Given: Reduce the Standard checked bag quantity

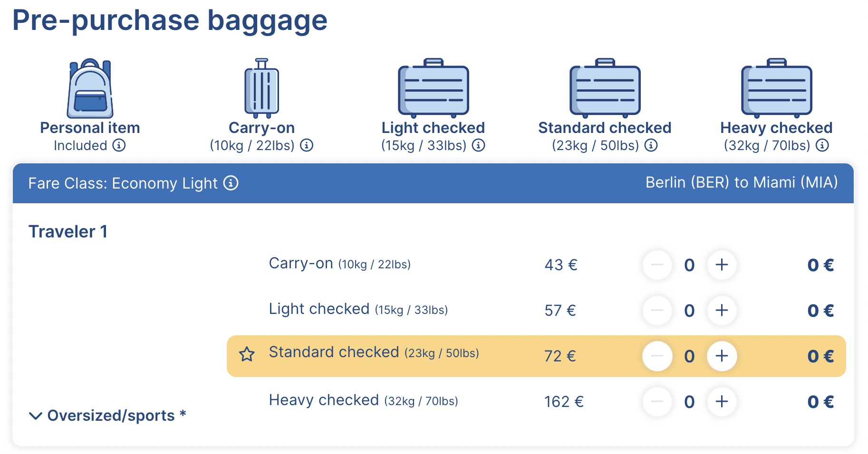Looking at the screenshot, I should click(657, 356).
